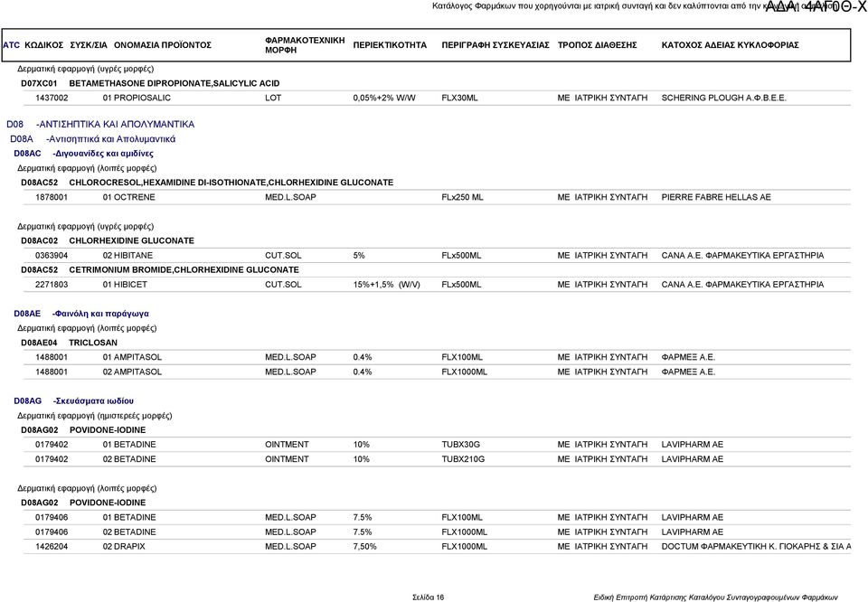The image size is (868, 602).
Task: Click the 7,50% content value for DRAPIX
Action: [x=364, y=547]
